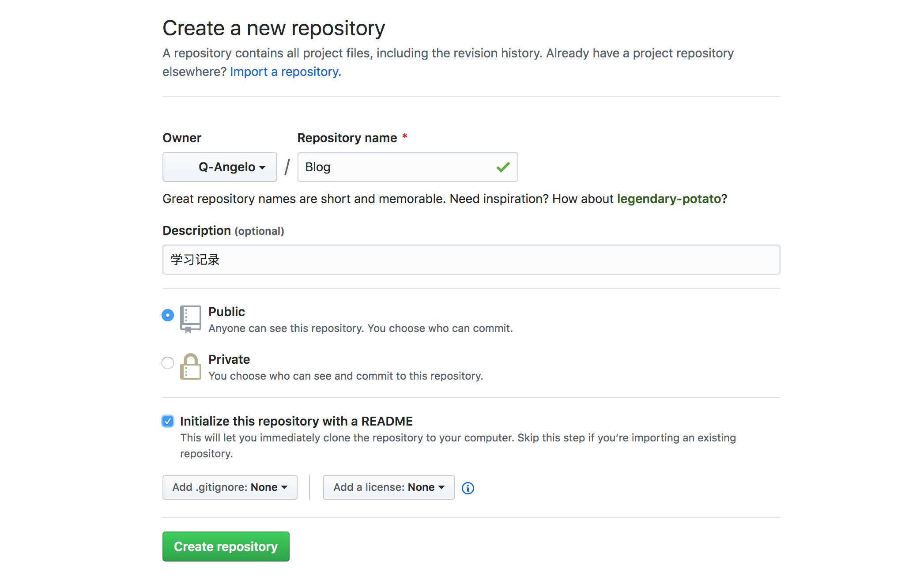The width and height of the screenshot is (905, 588).
Task: Click the license info circle icon
Action: pyautogui.click(x=468, y=488)
